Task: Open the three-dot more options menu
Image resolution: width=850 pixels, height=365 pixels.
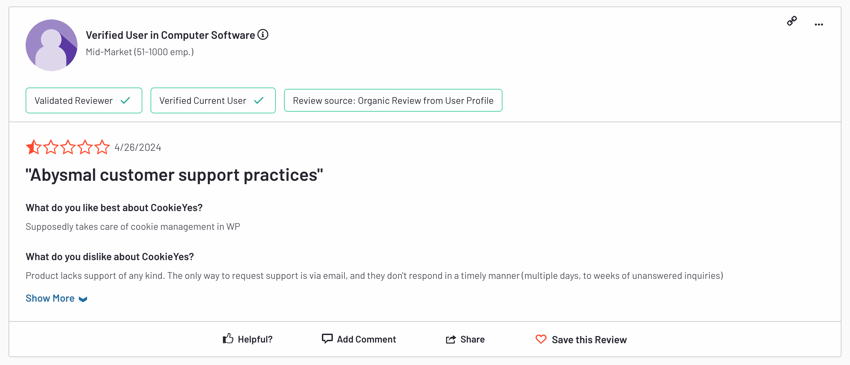Action: pyautogui.click(x=819, y=24)
